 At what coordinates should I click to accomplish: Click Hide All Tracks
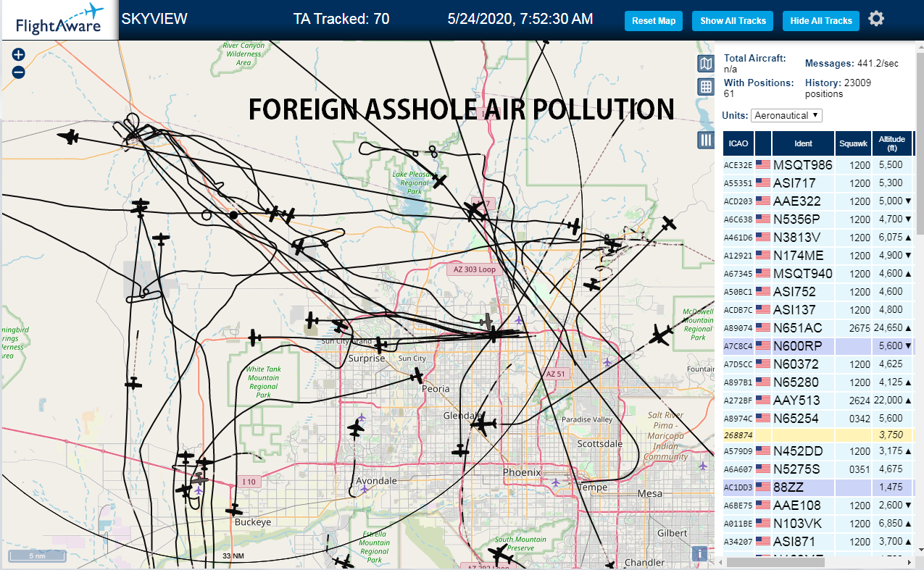[821, 21]
